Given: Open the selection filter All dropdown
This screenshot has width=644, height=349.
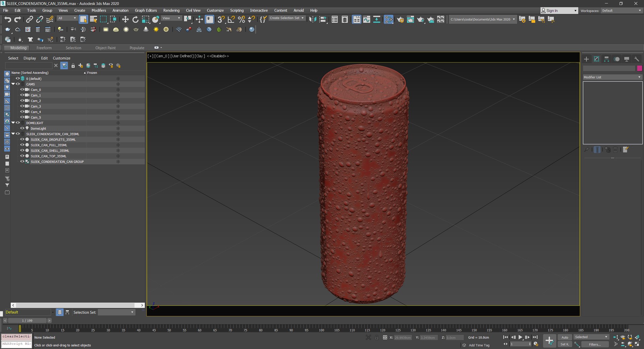Looking at the screenshot, I should coord(67,18).
